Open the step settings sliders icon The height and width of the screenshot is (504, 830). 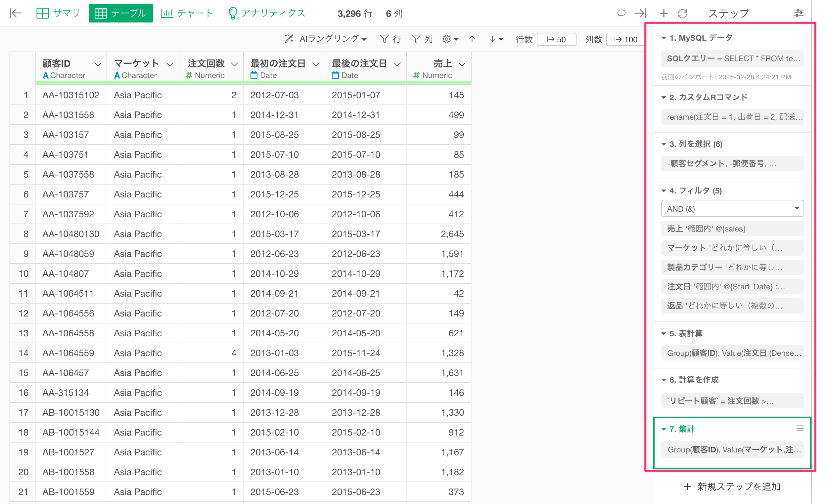(x=799, y=13)
